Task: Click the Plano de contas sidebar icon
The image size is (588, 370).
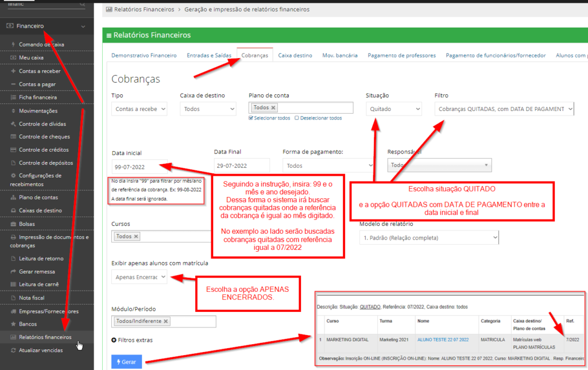Action: (x=14, y=198)
